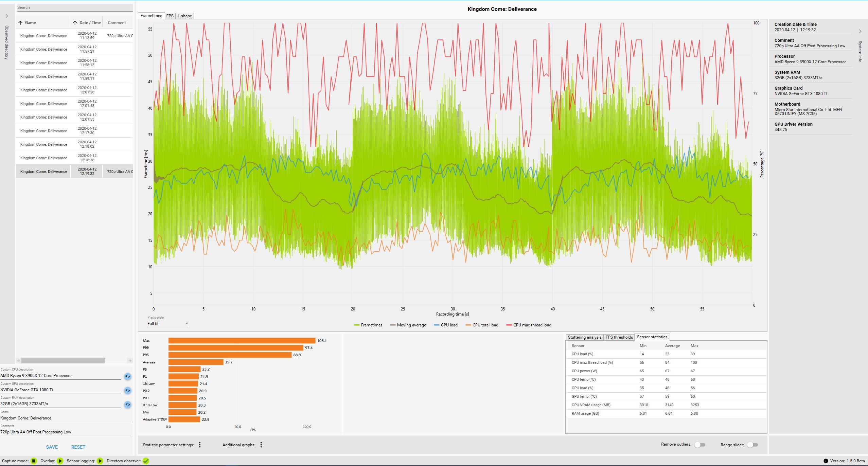
Task: Open the Y-axis scale Full fit dropdown
Action: point(168,324)
